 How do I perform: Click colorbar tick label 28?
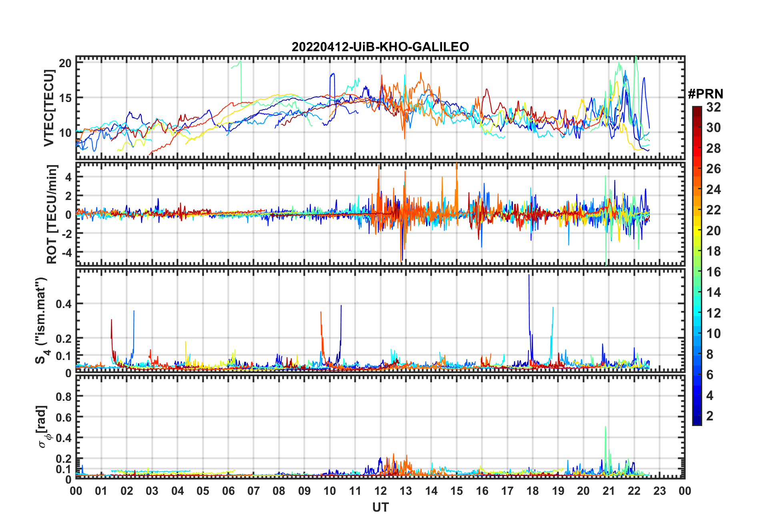713,148
